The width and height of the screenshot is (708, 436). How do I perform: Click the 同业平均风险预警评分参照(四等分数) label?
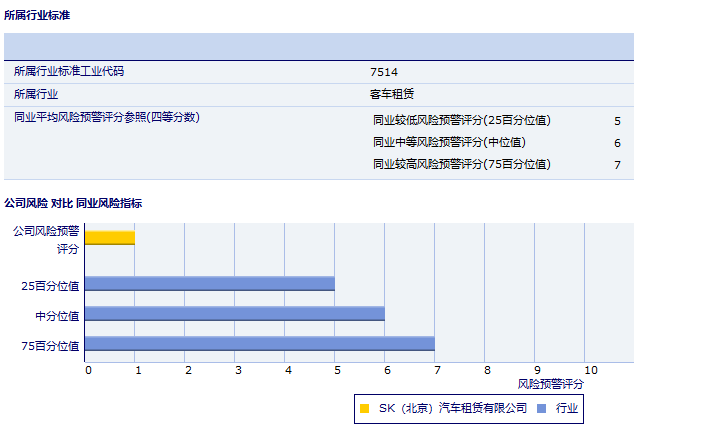(107, 117)
